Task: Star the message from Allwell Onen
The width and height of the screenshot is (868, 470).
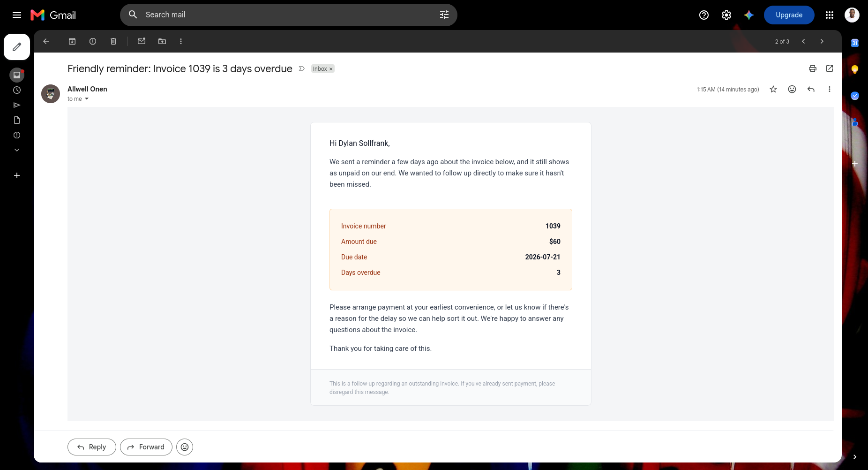Action: coord(773,89)
